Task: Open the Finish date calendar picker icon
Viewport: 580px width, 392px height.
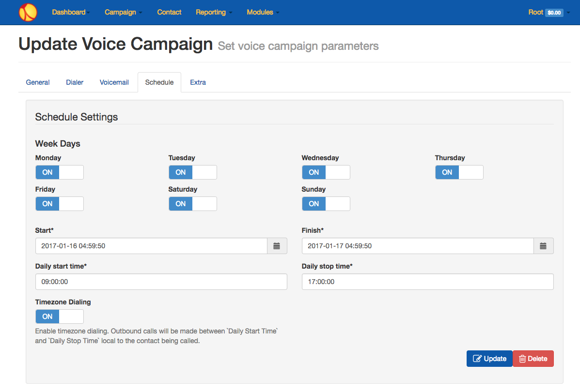Action: tap(543, 246)
